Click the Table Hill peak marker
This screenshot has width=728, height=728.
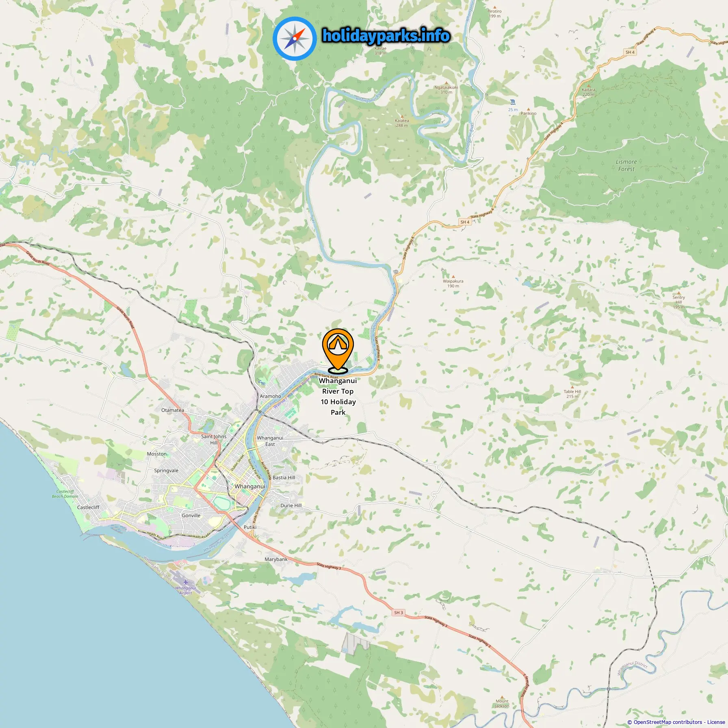(572, 387)
